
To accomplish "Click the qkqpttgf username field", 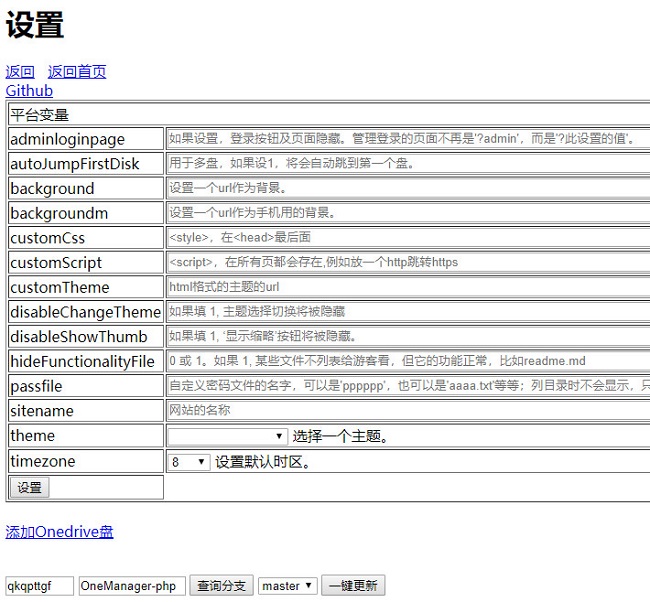I will [x=39, y=586].
